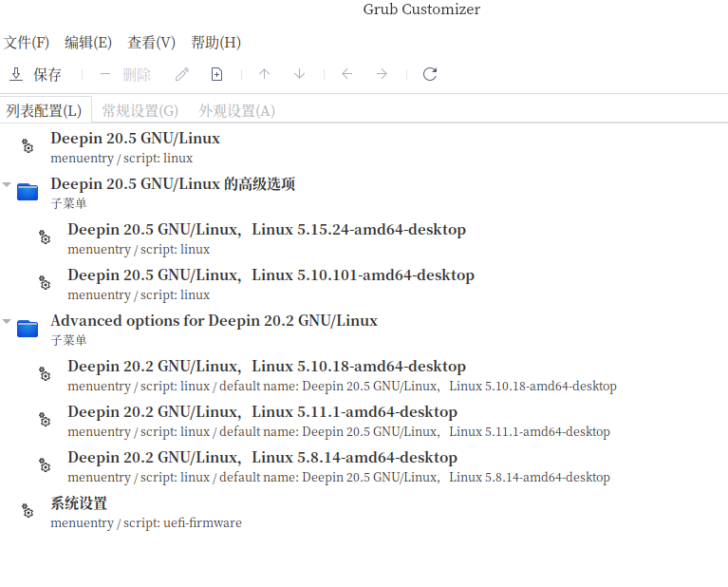Click gear icon of Linux 5.10.101 entry
This screenshot has height=587, width=728.
44,283
